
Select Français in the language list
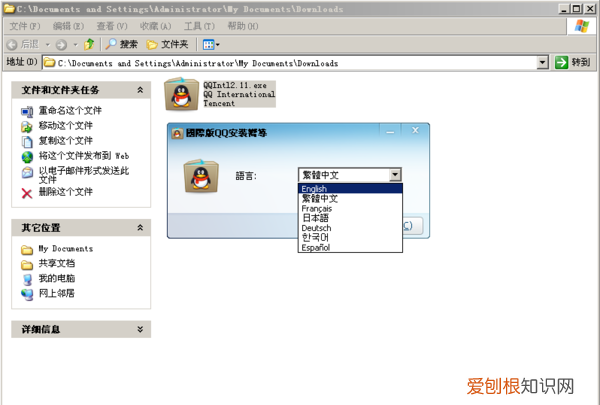pyautogui.click(x=350, y=208)
